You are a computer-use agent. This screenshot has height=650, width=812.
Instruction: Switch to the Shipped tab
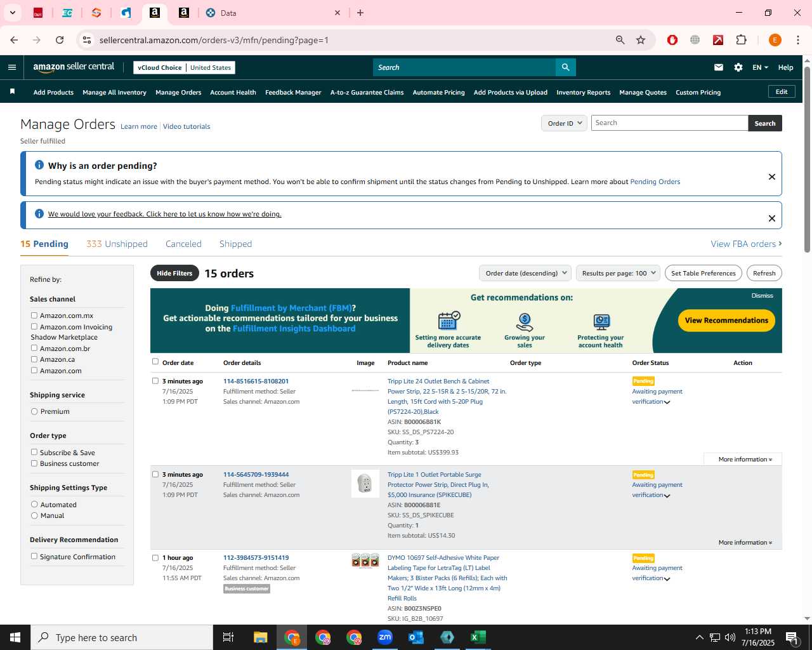click(235, 244)
